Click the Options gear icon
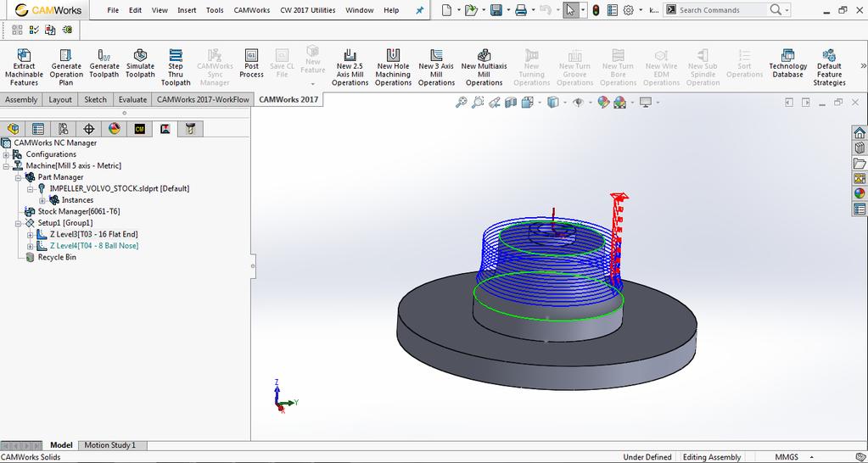 tap(629, 10)
